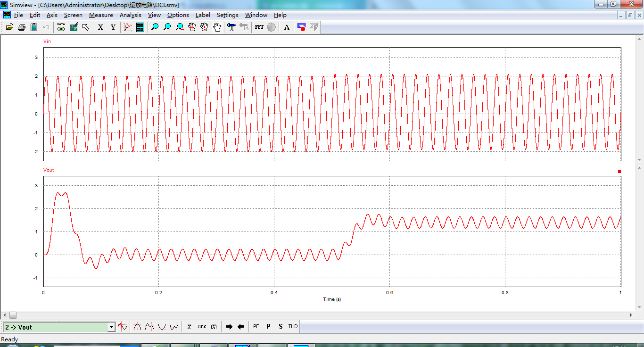
Task: Click the add/delete curves screen icon
Action: (x=73, y=27)
